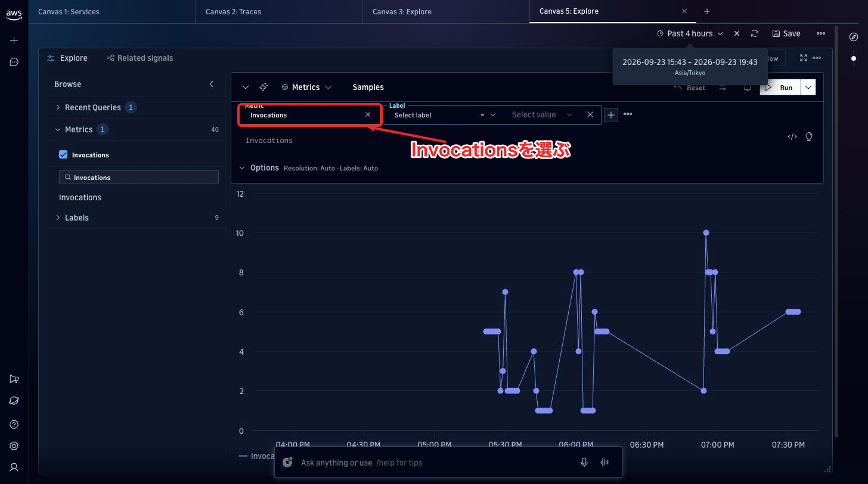Click the refresh icon next to the time range

coord(755,33)
